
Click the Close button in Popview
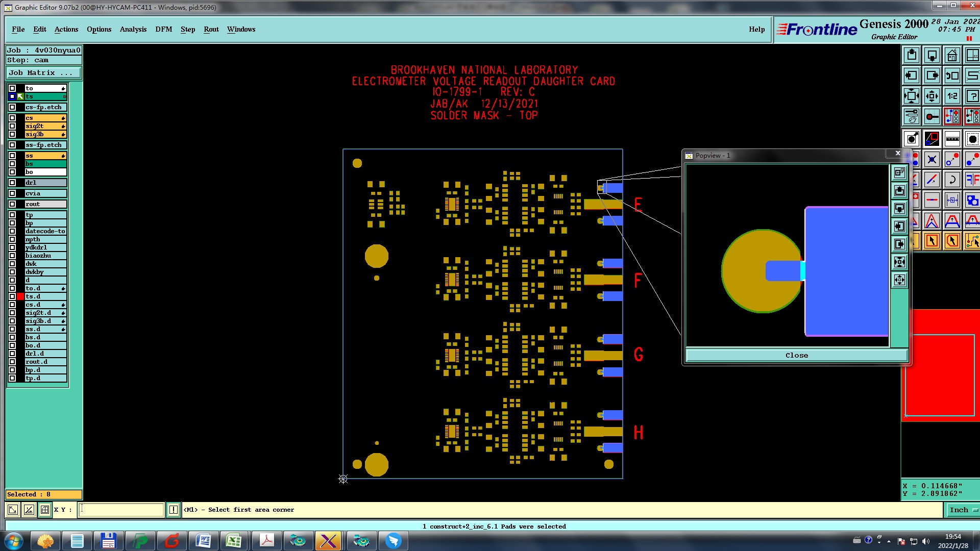pos(796,356)
